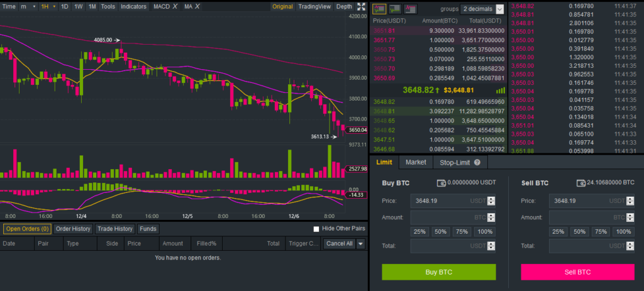Switch chart to Depth view

344,6
